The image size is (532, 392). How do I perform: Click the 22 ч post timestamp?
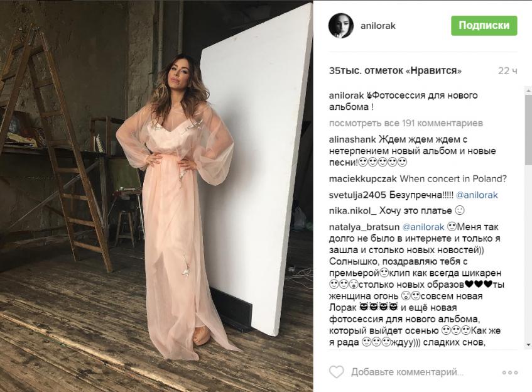pyautogui.click(x=508, y=71)
